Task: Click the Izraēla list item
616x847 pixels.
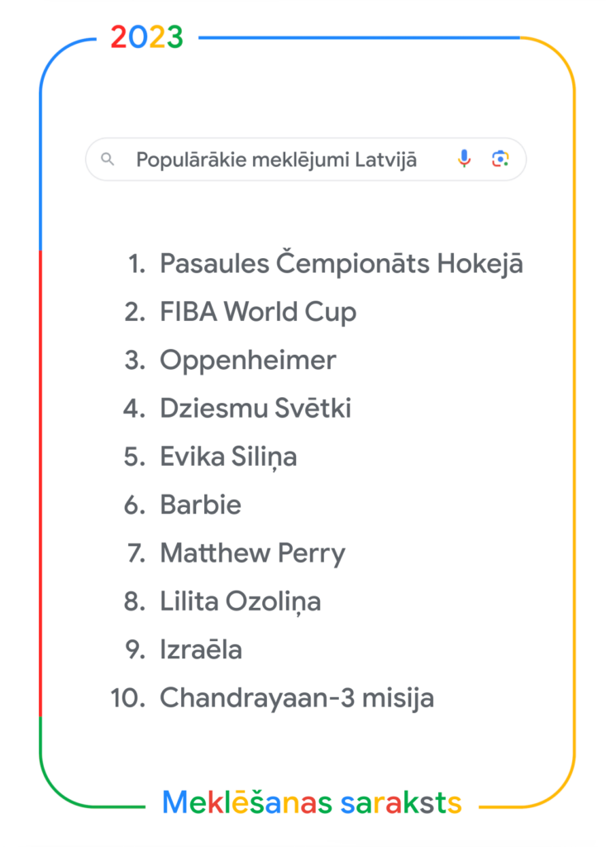Action: click(201, 650)
